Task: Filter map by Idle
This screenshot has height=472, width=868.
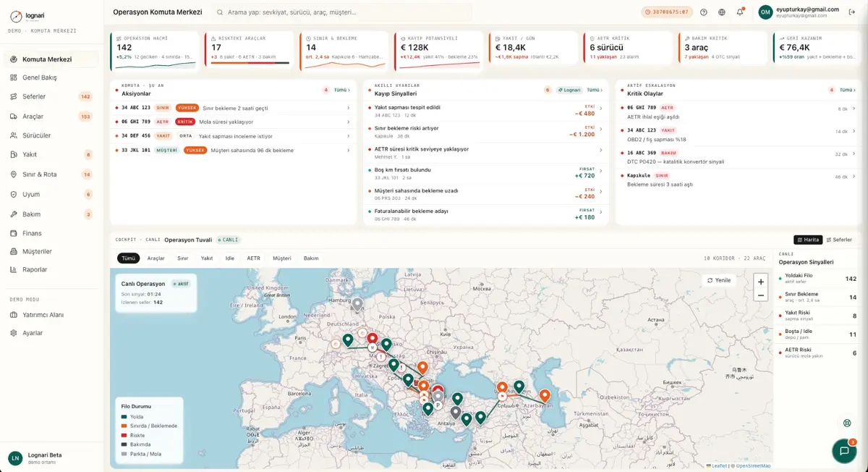Action: (230, 258)
